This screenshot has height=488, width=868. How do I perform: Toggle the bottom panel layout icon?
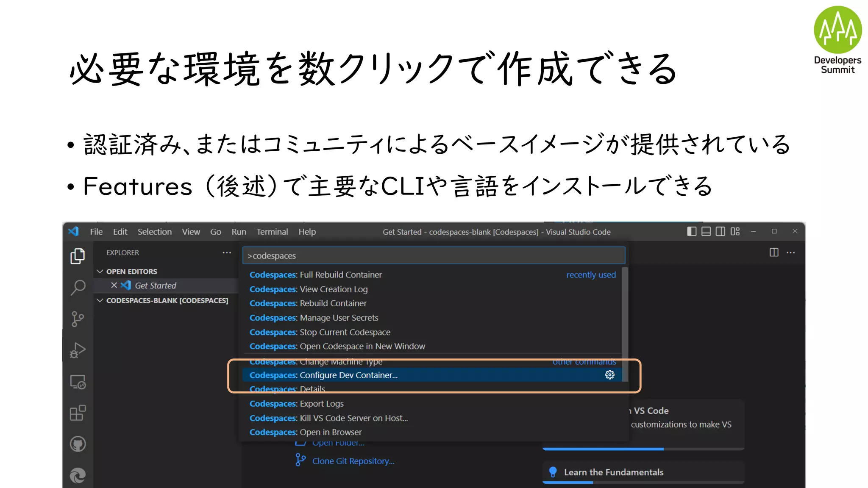pos(706,231)
